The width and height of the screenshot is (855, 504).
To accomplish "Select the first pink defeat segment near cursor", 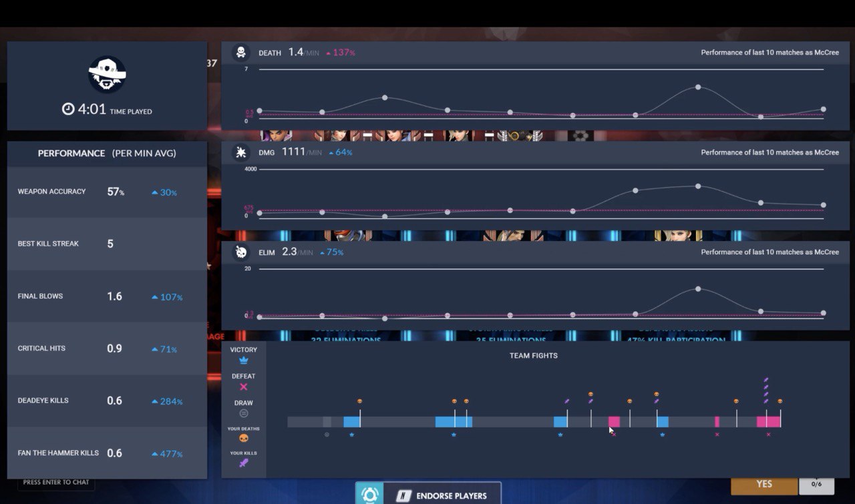I will [614, 422].
